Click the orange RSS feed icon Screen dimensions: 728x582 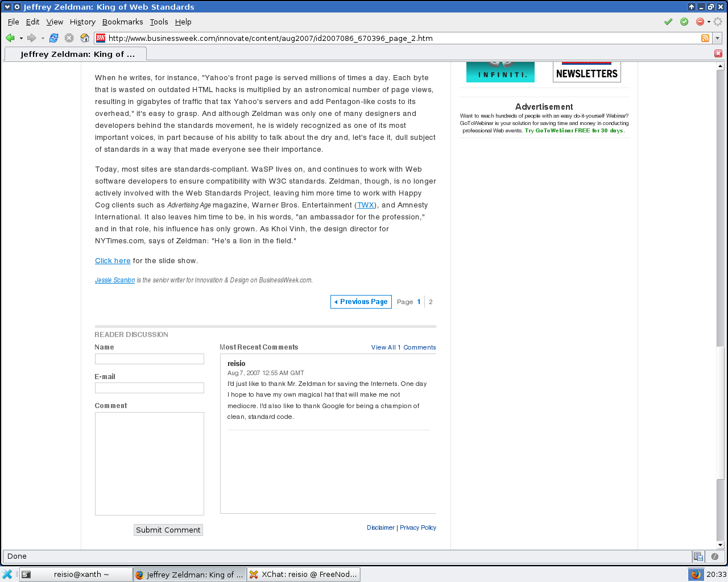705,38
